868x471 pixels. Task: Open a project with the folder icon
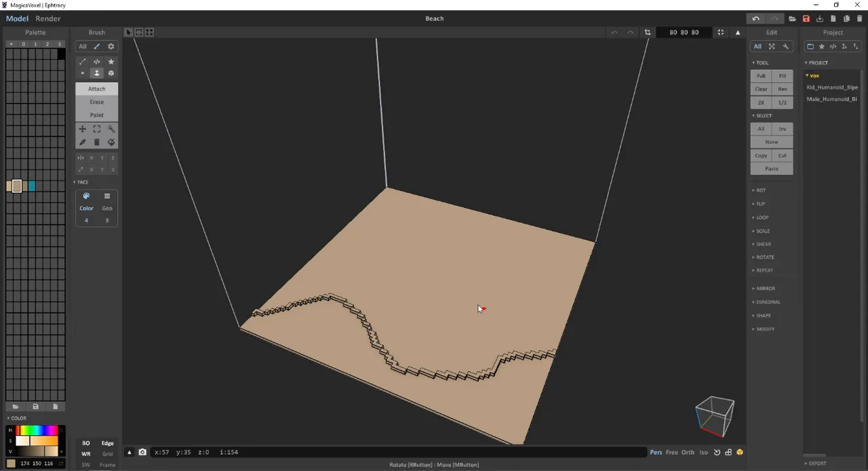coord(792,18)
